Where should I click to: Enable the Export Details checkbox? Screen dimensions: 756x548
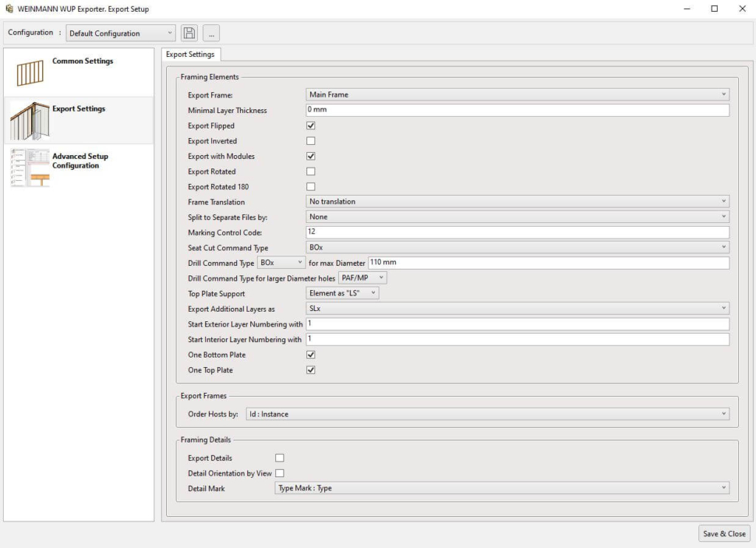point(280,458)
